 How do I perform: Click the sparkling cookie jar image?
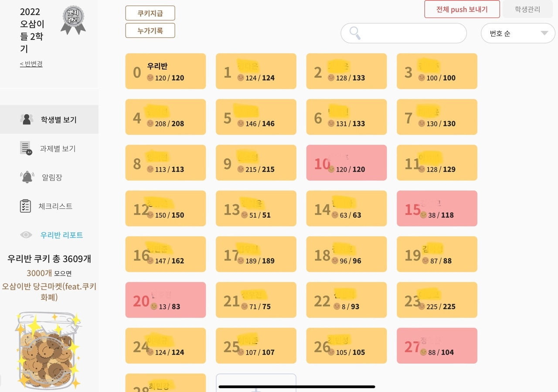[x=46, y=350]
